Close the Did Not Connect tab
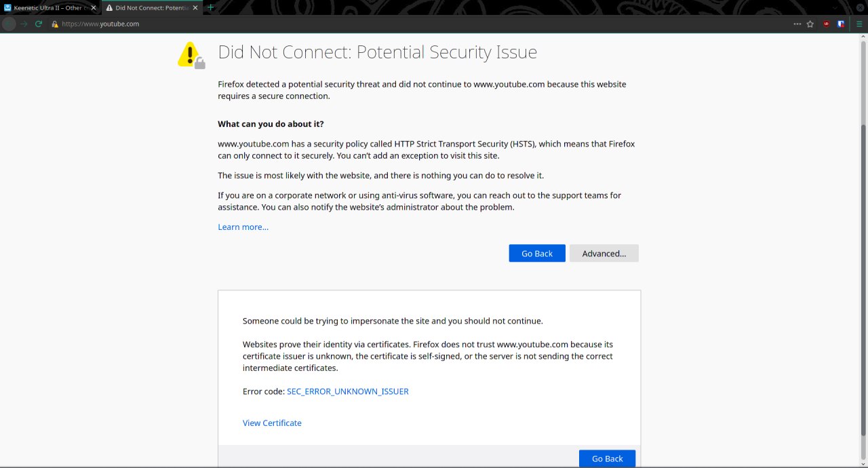 pos(195,7)
